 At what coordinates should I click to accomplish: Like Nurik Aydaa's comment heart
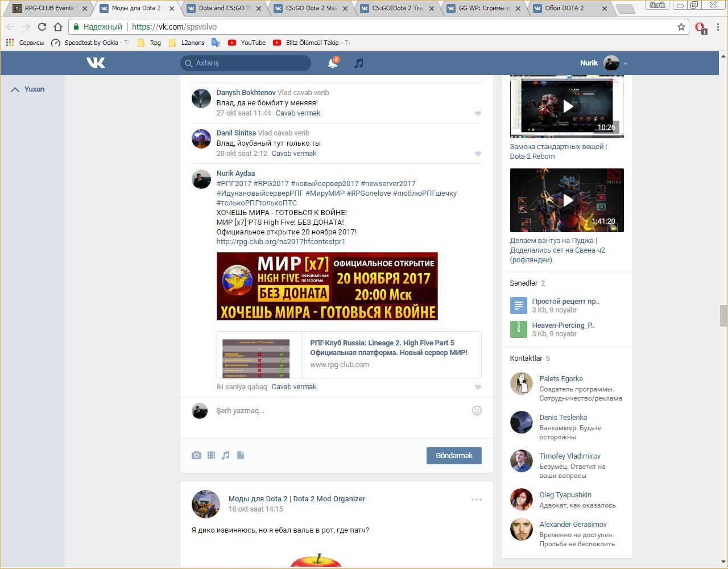coord(478,387)
